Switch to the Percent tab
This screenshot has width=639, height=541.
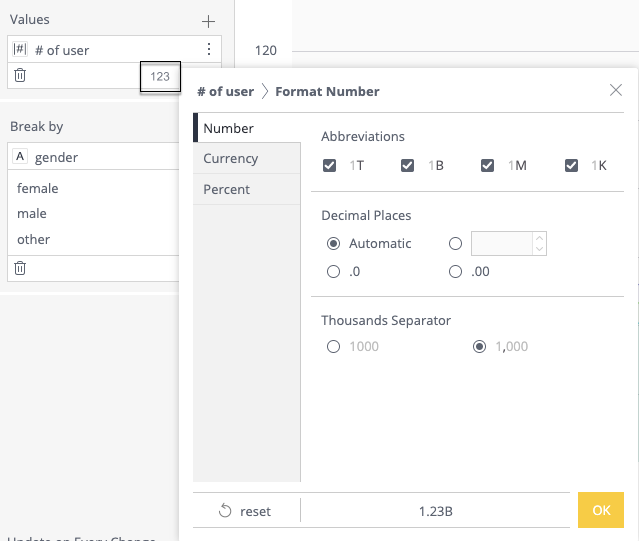(227, 189)
